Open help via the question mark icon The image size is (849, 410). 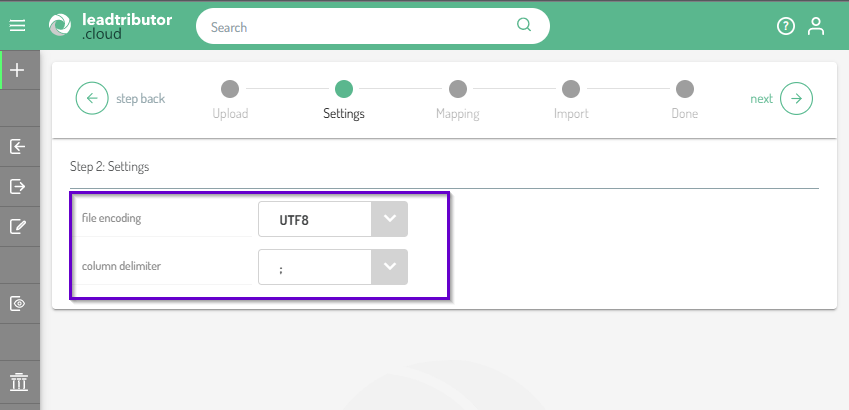coord(785,26)
